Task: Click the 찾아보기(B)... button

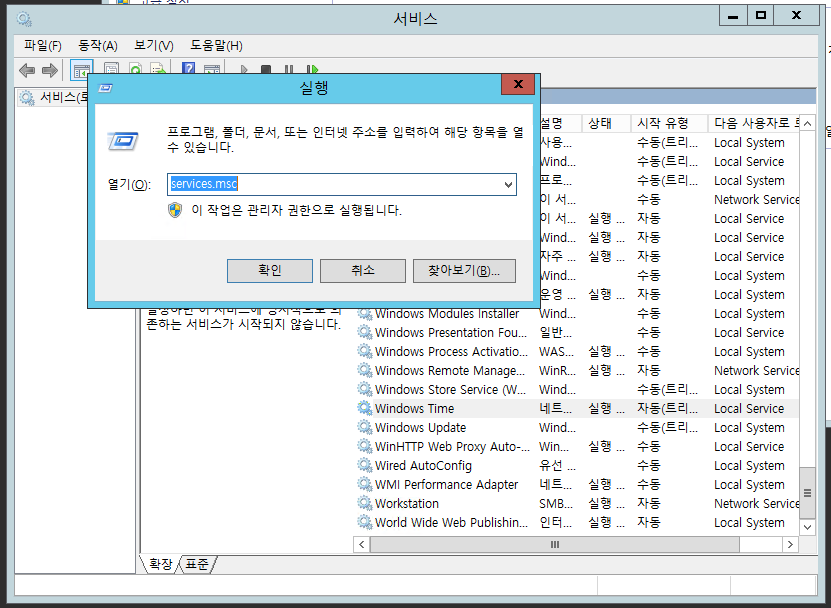Action: (464, 271)
